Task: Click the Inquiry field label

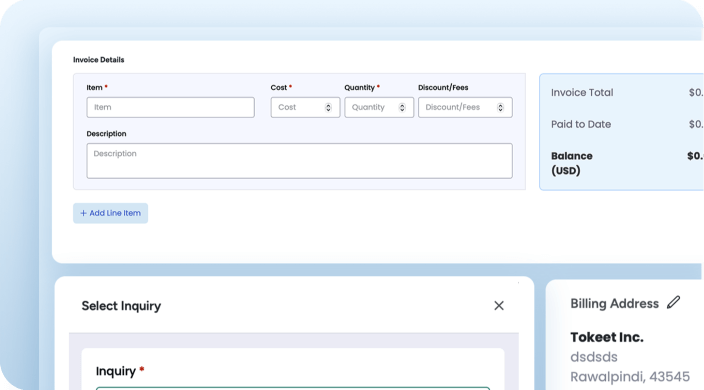Action: pos(115,371)
